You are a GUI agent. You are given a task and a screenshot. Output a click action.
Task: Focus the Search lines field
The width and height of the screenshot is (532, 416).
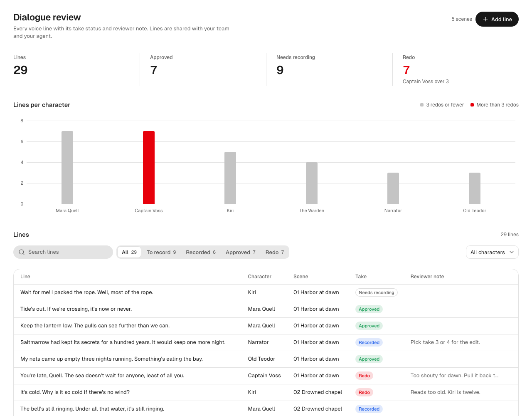tap(63, 252)
